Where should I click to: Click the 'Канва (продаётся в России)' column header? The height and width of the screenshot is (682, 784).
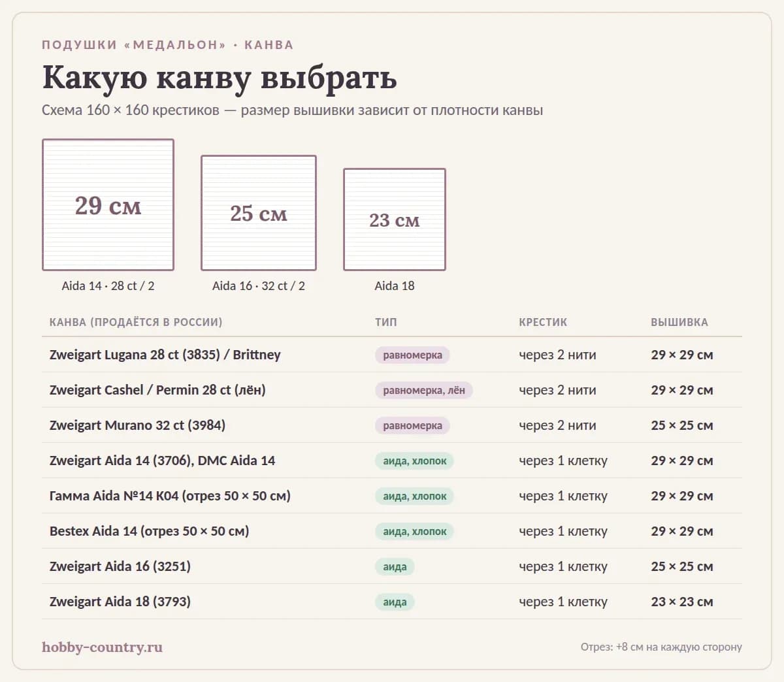[x=136, y=322]
